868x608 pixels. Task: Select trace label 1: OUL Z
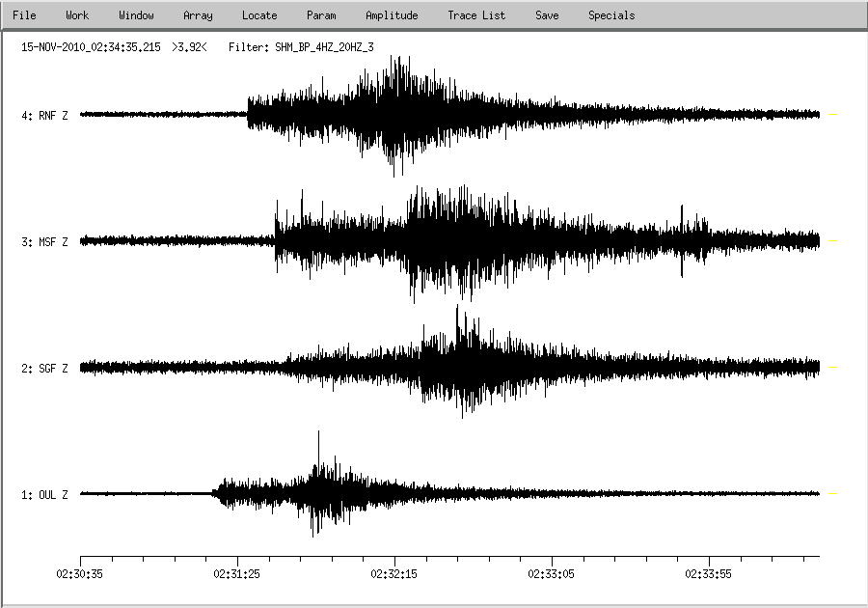(x=45, y=495)
